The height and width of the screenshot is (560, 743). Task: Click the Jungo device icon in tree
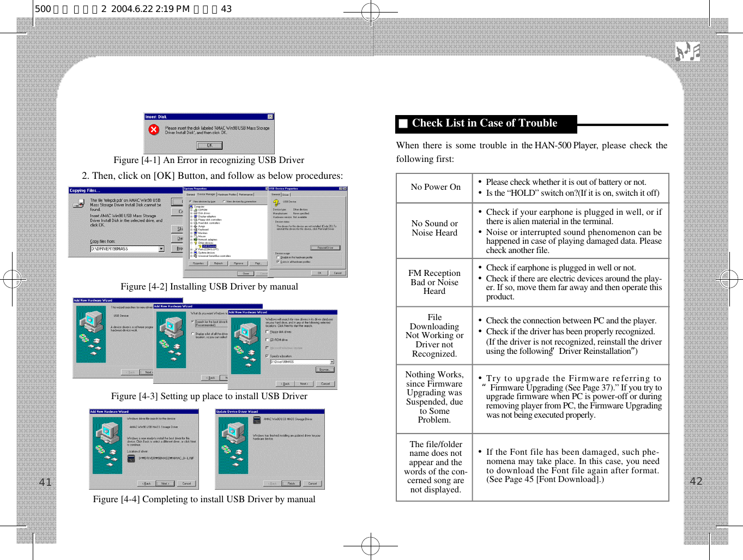[195, 226]
